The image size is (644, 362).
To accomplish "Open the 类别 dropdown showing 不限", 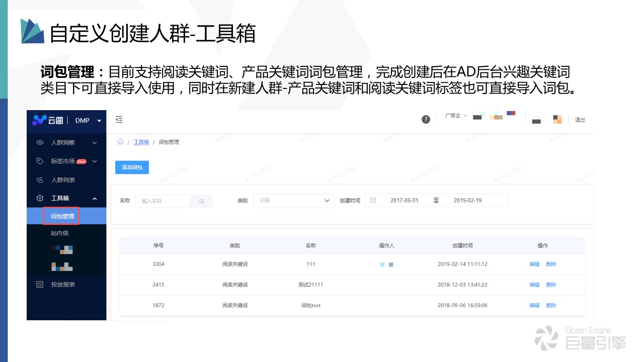I will click(293, 200).
